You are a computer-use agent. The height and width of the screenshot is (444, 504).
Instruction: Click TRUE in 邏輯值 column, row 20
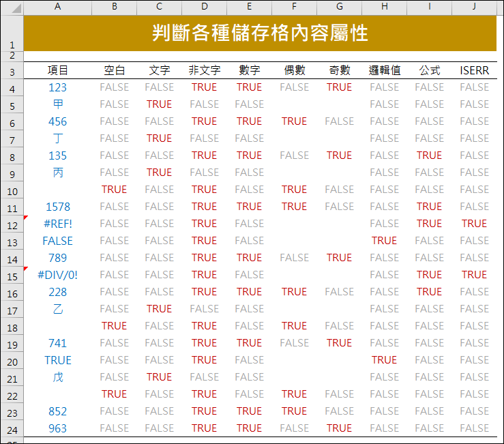tap(384, 359)
